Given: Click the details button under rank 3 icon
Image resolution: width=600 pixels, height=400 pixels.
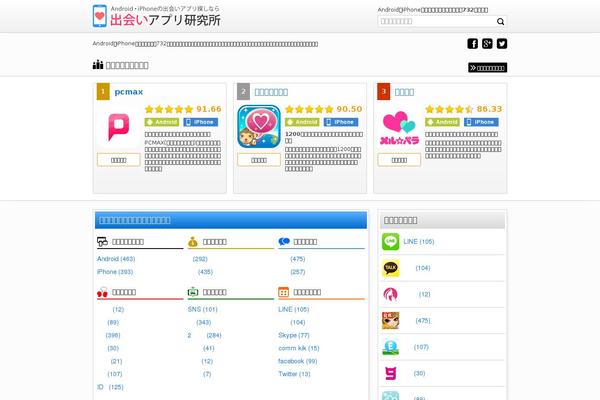Looking at the screenshot, I should (399, 160).
